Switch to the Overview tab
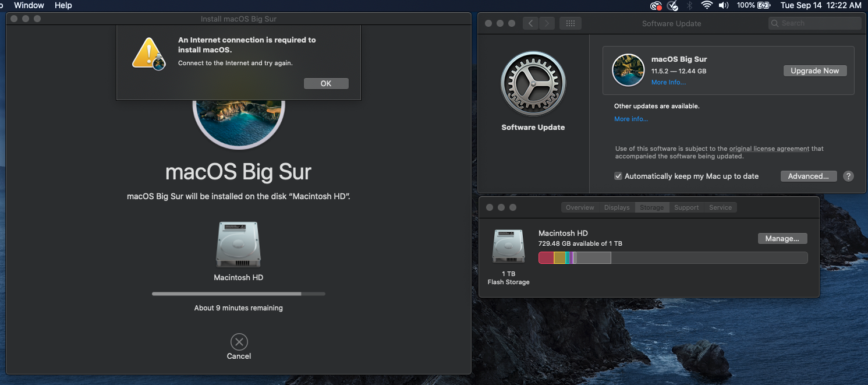The image size is (868, 385). (580, 207)
